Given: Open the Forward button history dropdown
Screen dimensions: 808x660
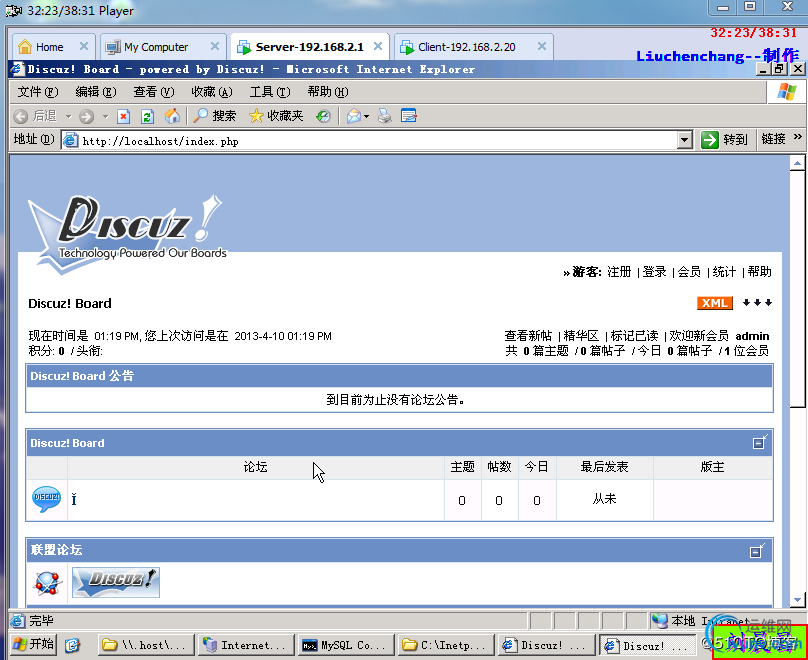Looking at the screenshot, I should click(x=106, y=117).
